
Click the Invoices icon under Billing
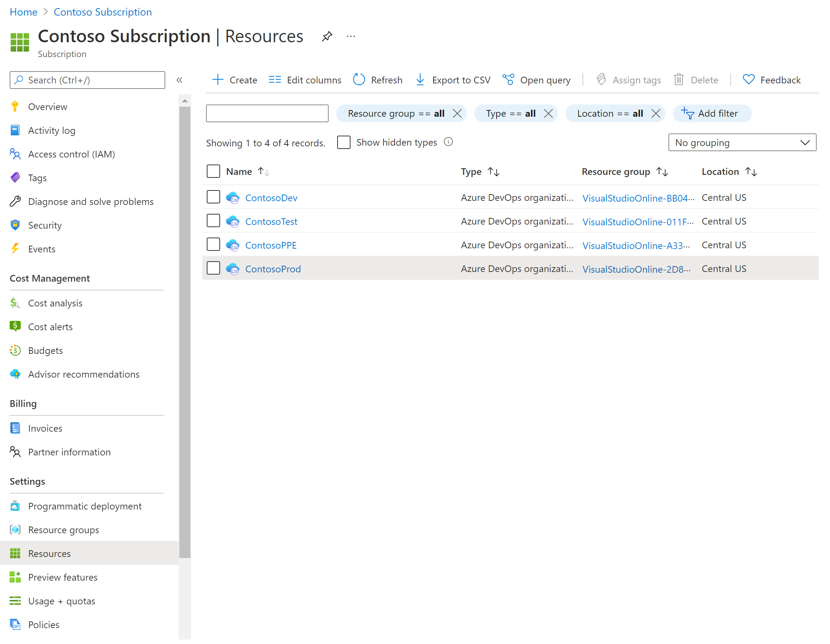15,428
